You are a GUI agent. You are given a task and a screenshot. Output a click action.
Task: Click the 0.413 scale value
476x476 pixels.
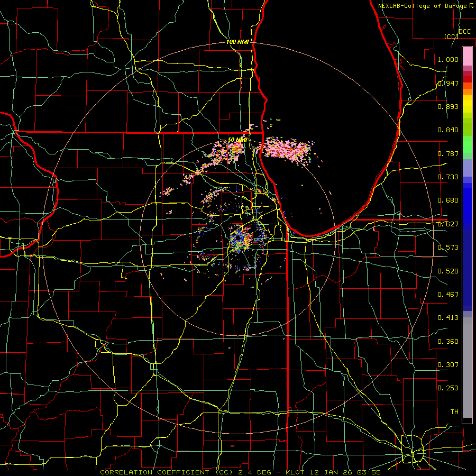pyautogui.click(x=448, y=318)
